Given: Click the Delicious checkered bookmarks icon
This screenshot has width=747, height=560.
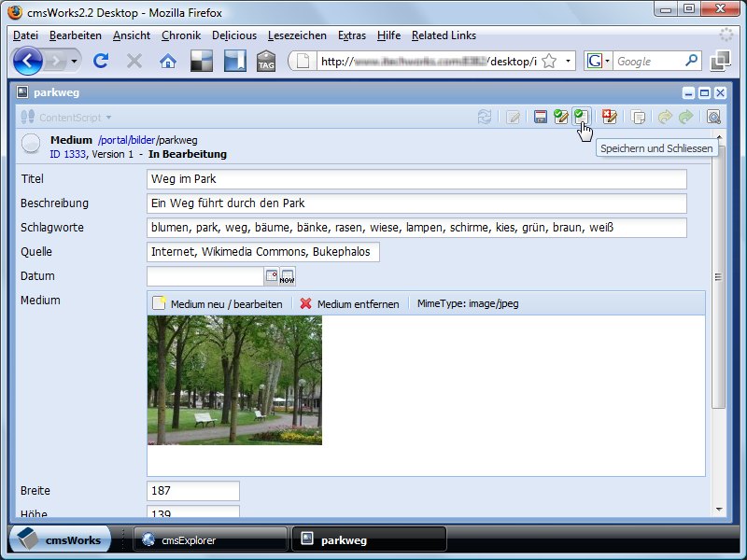Looking at the screenshot, I should tap(202, 61).
